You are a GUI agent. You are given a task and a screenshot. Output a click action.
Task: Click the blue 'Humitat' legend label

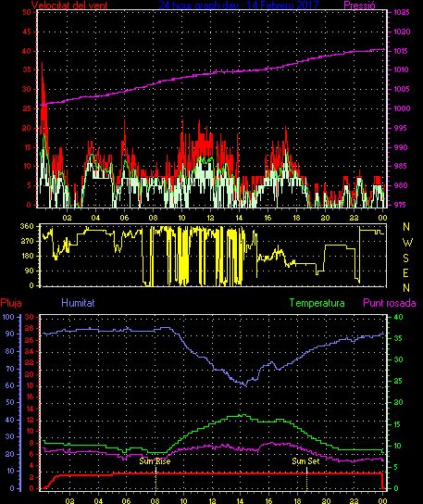click(78, 303)
